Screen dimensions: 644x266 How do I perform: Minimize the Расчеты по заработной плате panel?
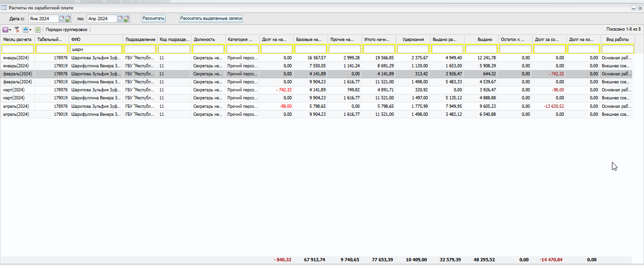[633, 8]
